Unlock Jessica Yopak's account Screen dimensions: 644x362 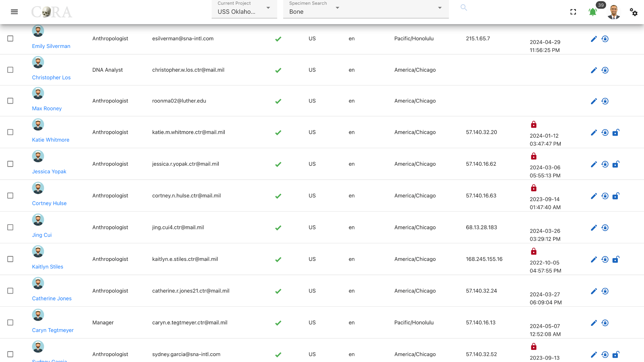coord(616,164)
